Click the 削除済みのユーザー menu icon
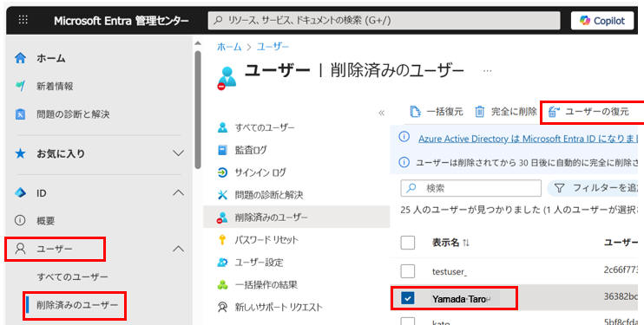 pos(222,218)
